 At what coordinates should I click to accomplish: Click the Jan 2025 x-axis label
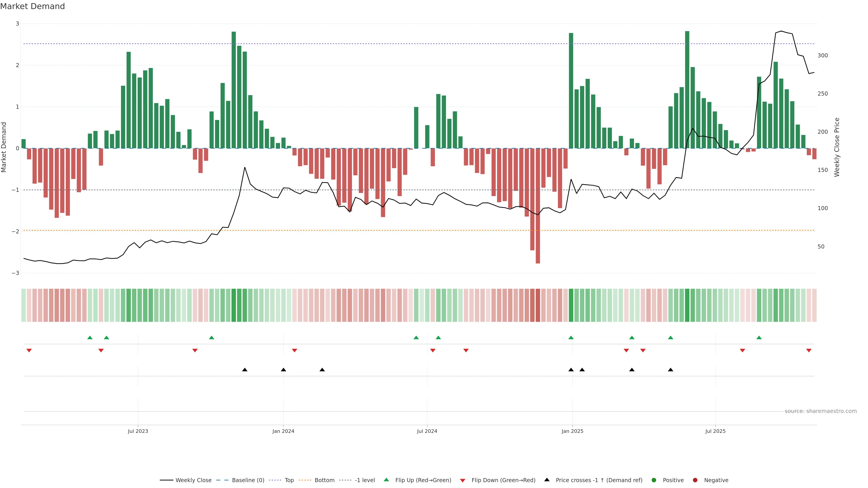point(572,431)
